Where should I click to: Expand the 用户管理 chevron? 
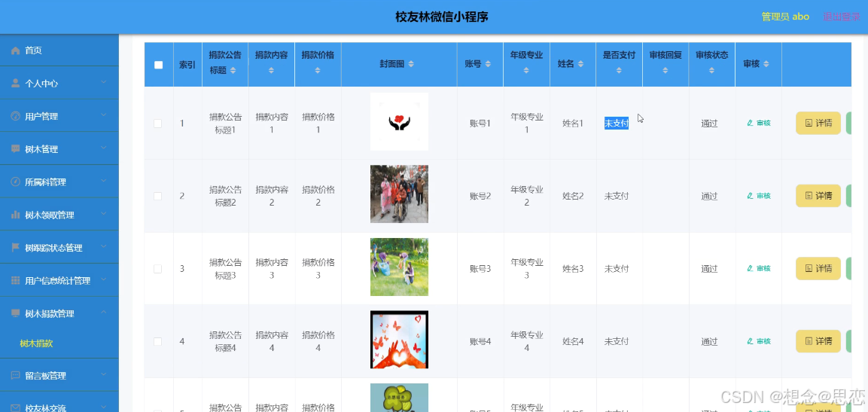pos(104,116)
